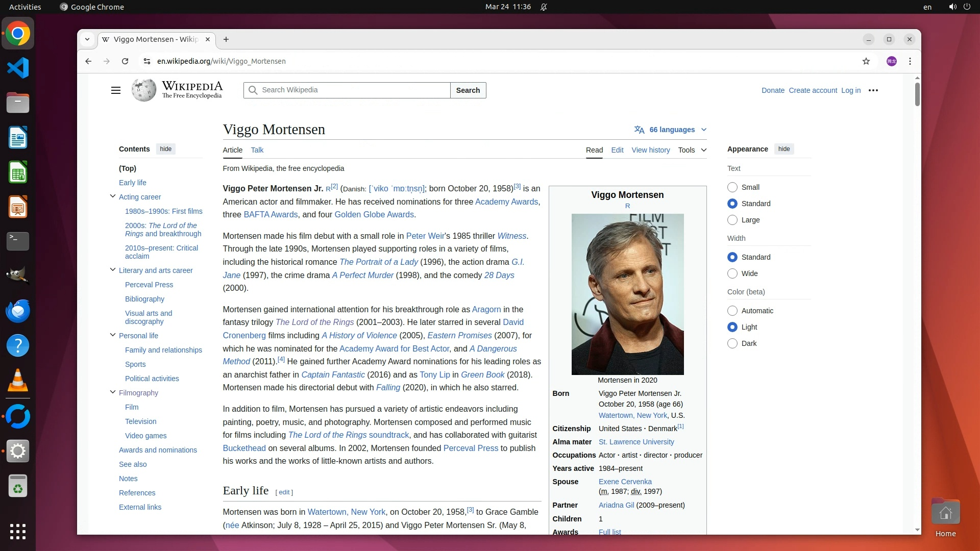Image resolution: width=980 pixels, height=551 pixels.
Task: Open personal tools ellipsis menu
Action: (873, 90)
